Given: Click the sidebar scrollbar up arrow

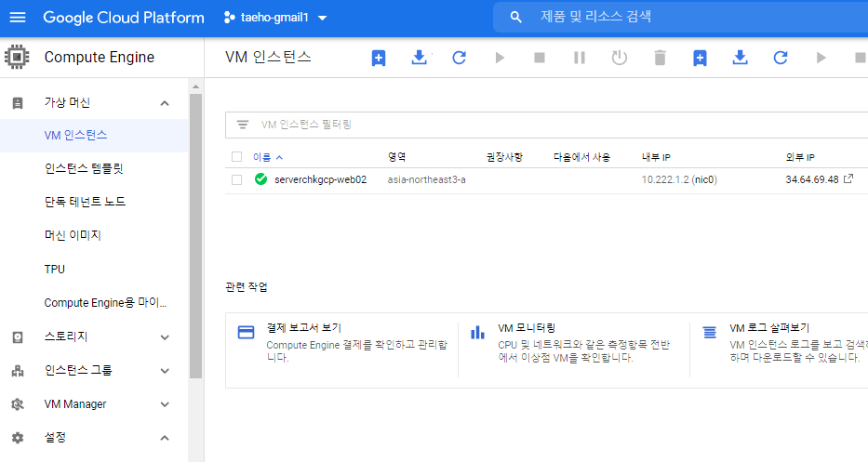Looking at the screenshot, I should click(x=195, y=86).
